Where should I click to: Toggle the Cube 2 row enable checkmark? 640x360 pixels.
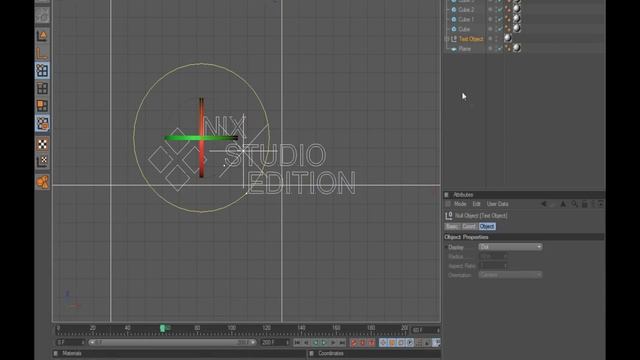500,9
